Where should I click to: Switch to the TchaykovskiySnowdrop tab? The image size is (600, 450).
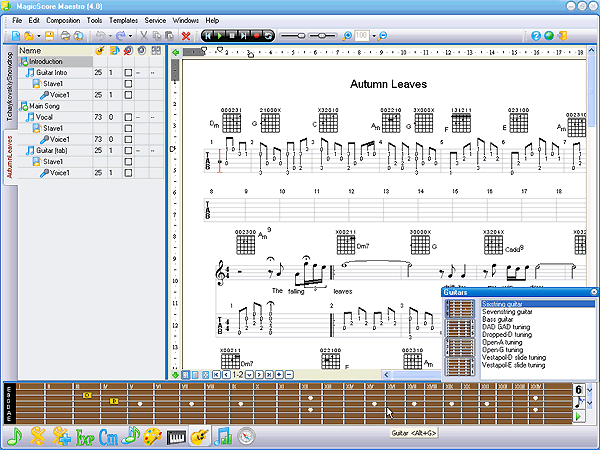click(x=10, y=86)
